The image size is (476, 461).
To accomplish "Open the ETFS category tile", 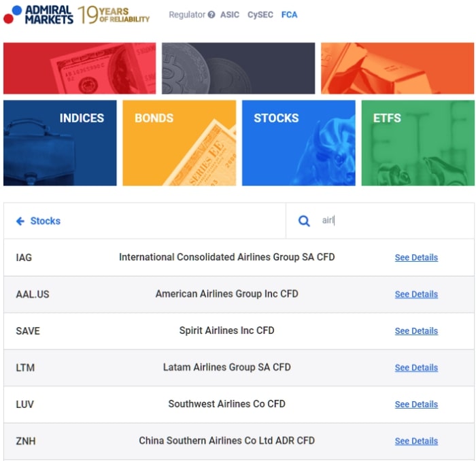I will [x=418, y=143].
